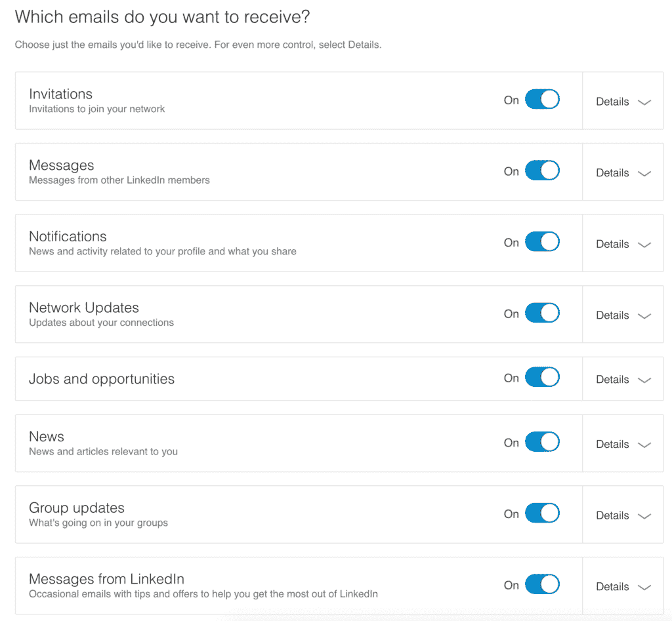
Task: Turn off the Invitations email toggle
Action: tap(542, 99)
